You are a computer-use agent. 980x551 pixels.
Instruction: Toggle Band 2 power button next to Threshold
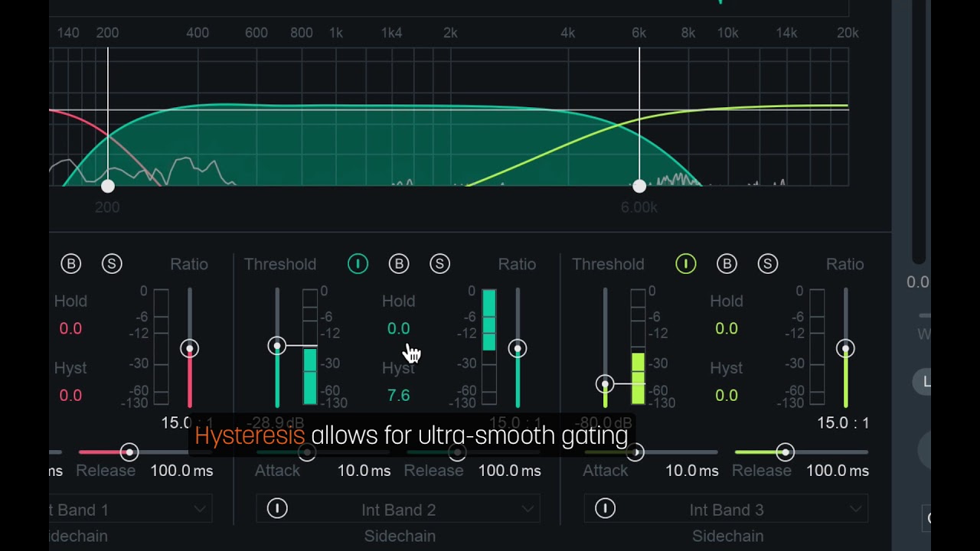pyautogui.click(x=358, y=264)
